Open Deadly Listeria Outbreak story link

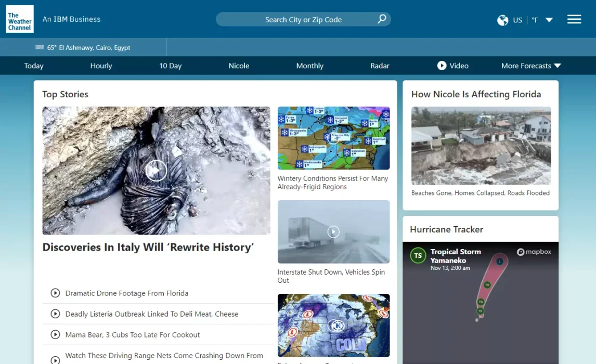(152, 314)
